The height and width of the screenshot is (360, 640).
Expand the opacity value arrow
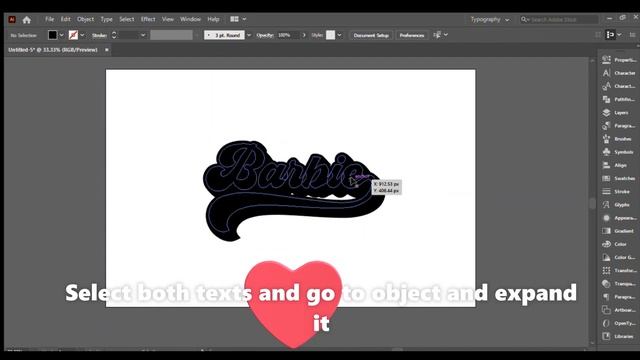point(304,35)
